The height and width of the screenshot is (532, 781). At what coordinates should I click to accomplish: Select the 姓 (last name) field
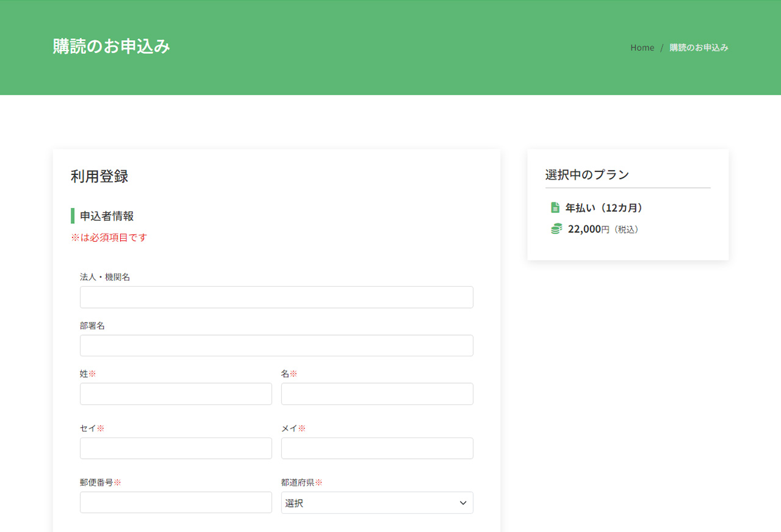[x=176, y=394]
